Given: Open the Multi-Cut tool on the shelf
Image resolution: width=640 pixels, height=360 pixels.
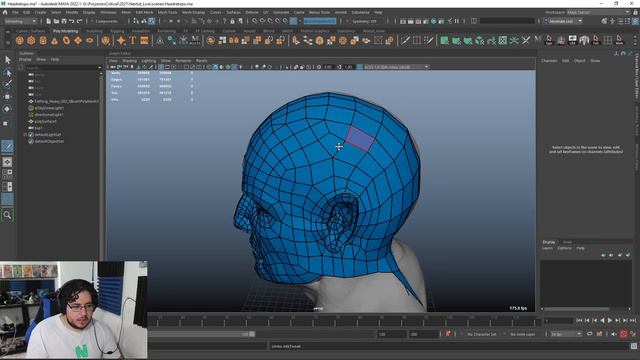Looking at the screenshot, I should [x=405, y=40].
